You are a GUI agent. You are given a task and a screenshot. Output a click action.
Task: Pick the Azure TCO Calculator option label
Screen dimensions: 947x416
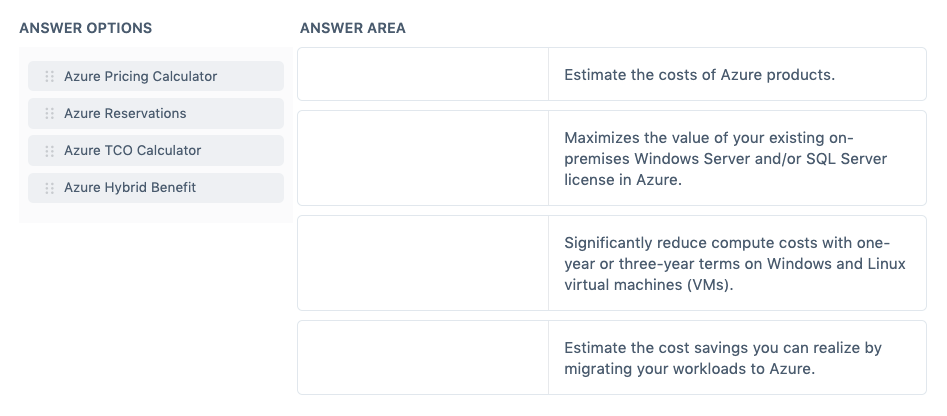click(132, 150)
